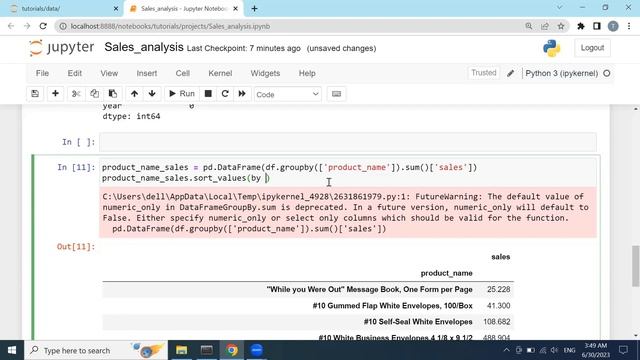Click the value 108.682 in the table
The width and height of the screenshot is (640, 360).
[x=496, y=322]
